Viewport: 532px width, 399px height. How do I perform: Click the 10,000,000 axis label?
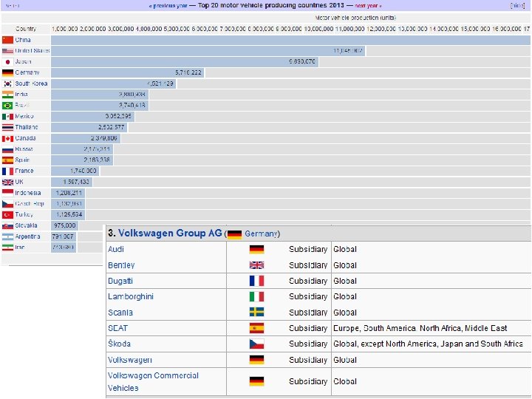(318, 29)
